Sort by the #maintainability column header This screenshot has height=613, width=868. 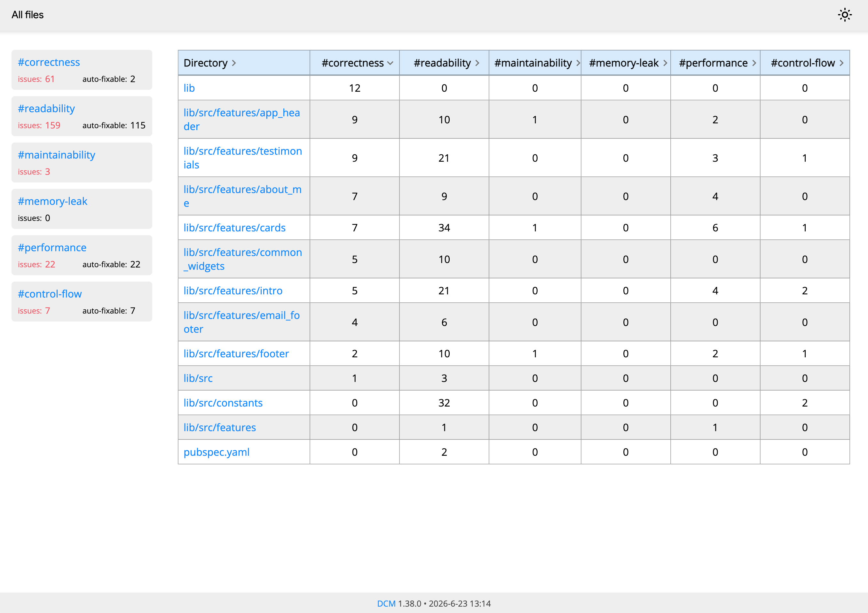click(535, 63)
